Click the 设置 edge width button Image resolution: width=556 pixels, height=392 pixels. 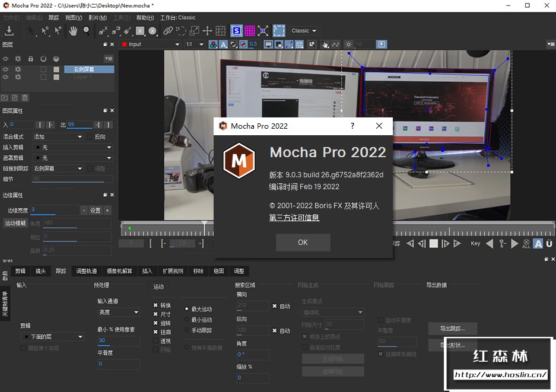pos(95,211)
